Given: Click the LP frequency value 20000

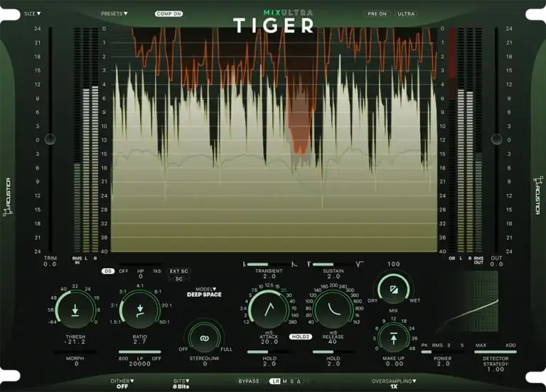Looking at the screenshot, I should coord(140,364).
